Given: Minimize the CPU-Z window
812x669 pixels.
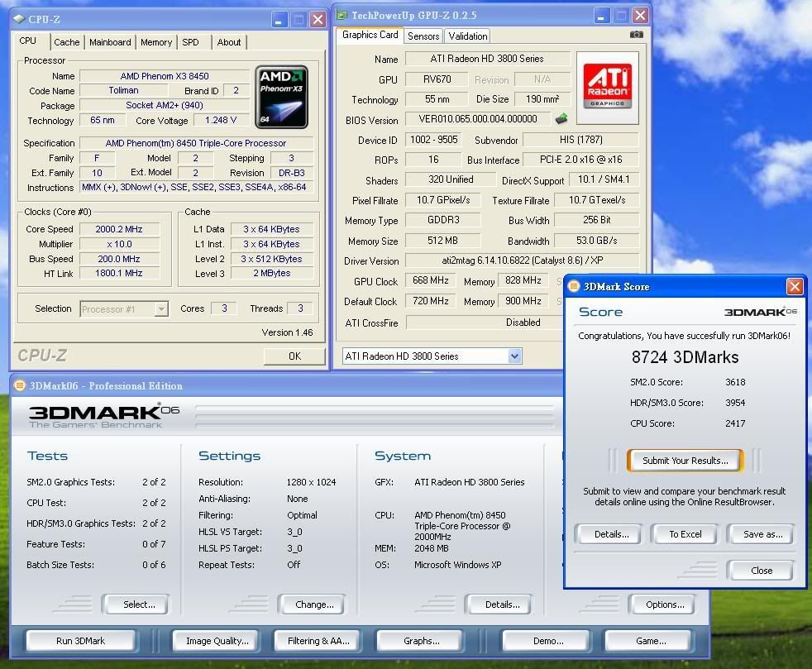Looking at the screenshot, I should pyautogui.click(x=279, y=20).
